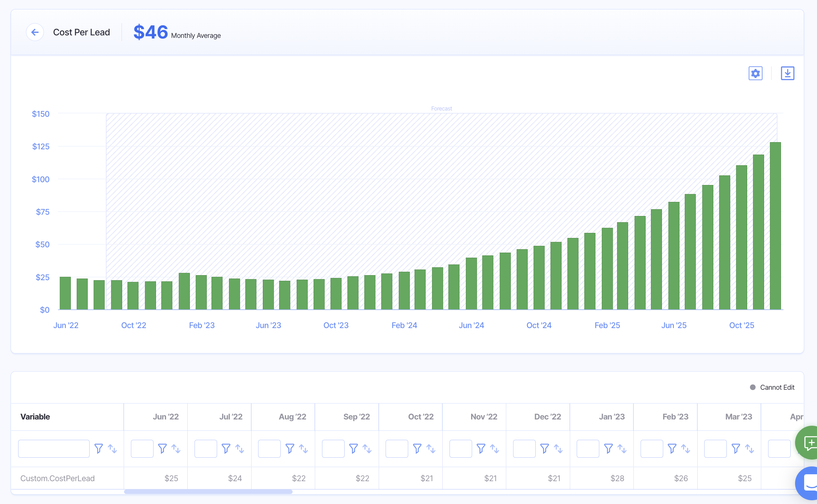Screen dimensions: 817x504
Task: Click the Custom.CostPerLead row label
Action: (57, 478)
